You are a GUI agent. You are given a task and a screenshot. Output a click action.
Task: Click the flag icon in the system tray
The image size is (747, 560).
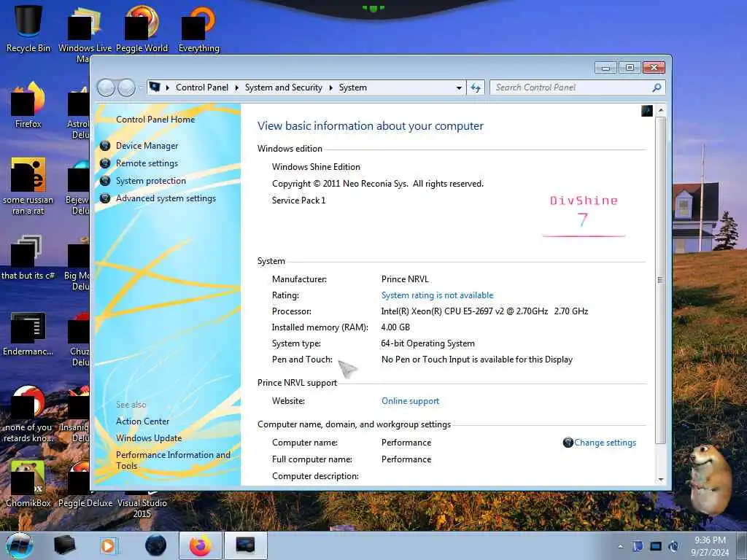pos(638,546)
